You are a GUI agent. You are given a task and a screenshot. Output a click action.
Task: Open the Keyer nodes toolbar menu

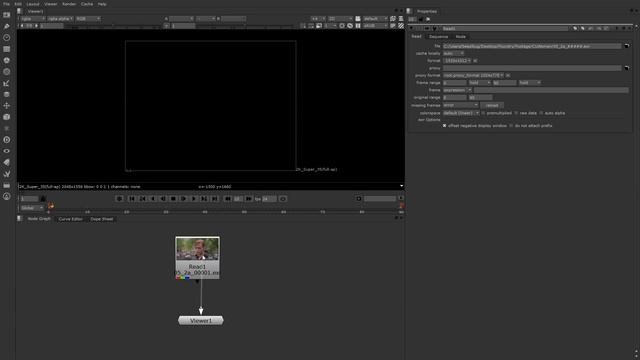point(7,83)
